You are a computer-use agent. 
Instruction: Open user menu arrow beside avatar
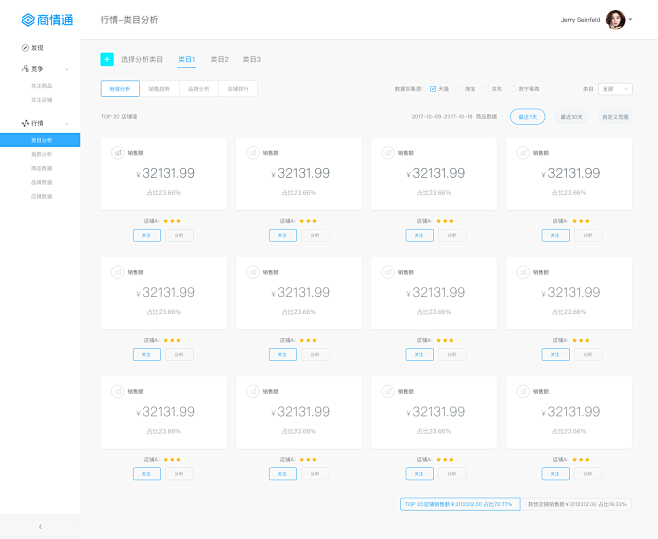(631, 19)
